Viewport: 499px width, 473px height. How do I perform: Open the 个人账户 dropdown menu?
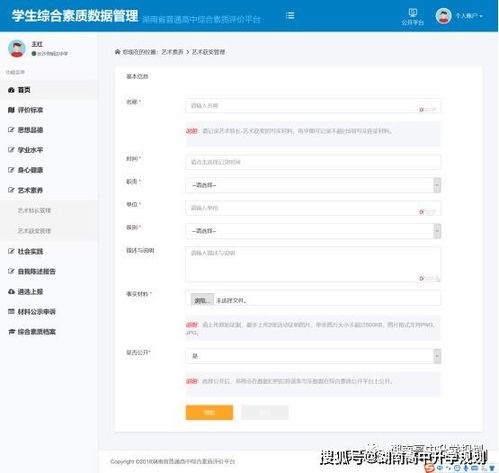point(469,16)
